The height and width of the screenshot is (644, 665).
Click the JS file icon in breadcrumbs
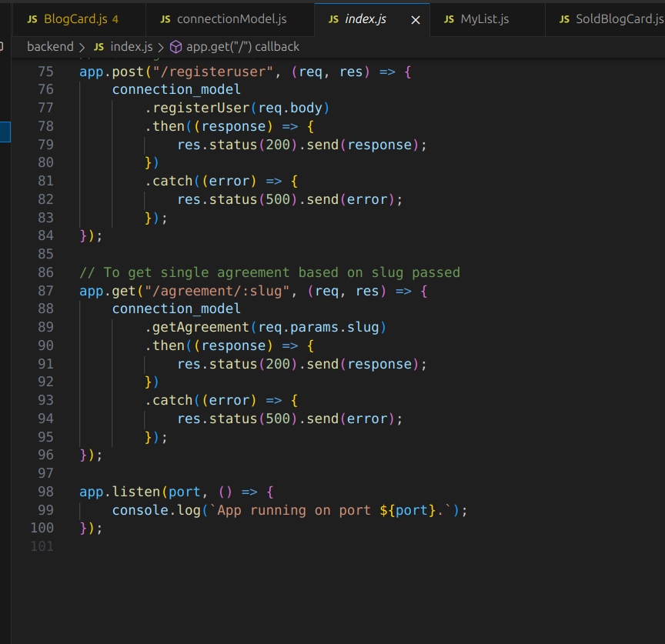(99, 47)
